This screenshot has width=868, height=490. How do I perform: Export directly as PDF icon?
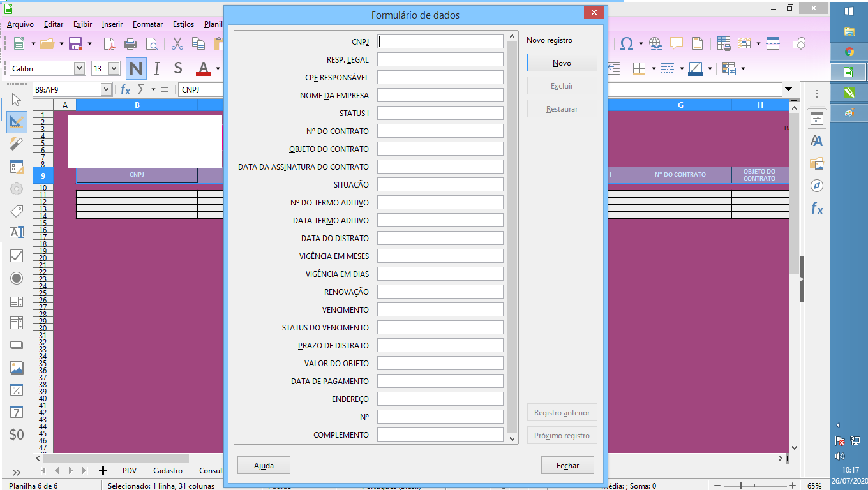[110, 43]
